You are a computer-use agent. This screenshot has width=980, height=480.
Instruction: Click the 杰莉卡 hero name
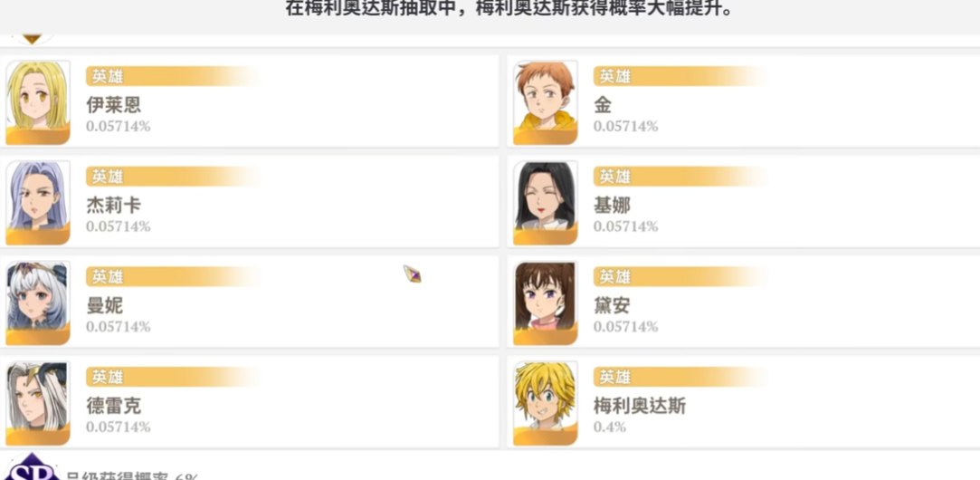coord(113,206)
